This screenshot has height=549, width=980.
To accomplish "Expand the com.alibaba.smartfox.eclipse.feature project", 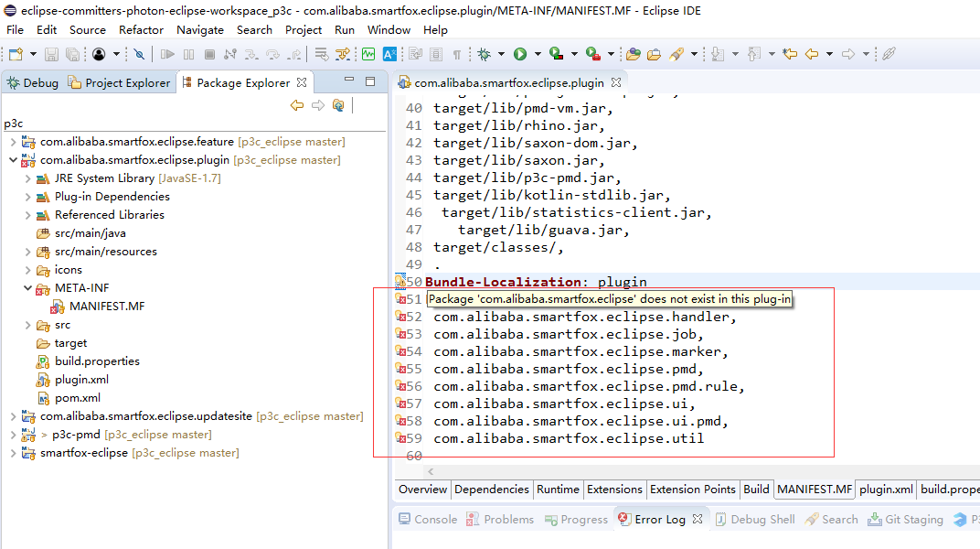I will pos(13,142).
